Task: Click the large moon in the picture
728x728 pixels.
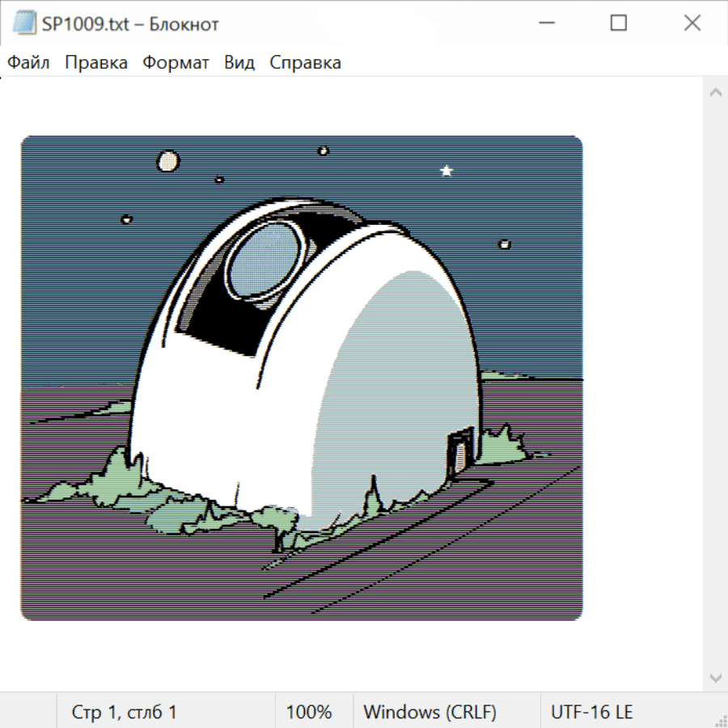Action: click(x=167, y=160)
